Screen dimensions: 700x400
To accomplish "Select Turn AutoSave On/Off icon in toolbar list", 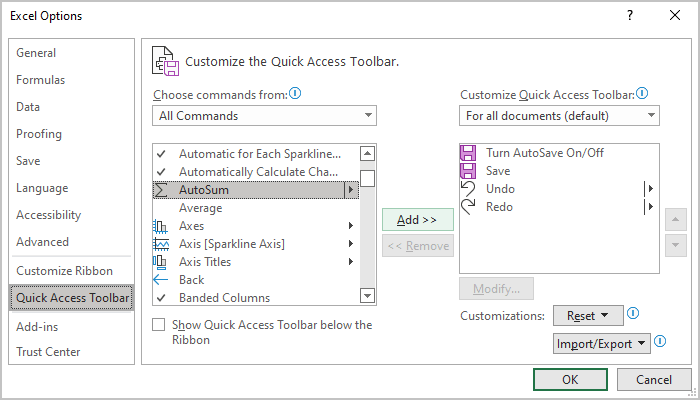I will [x=468, y=153].
